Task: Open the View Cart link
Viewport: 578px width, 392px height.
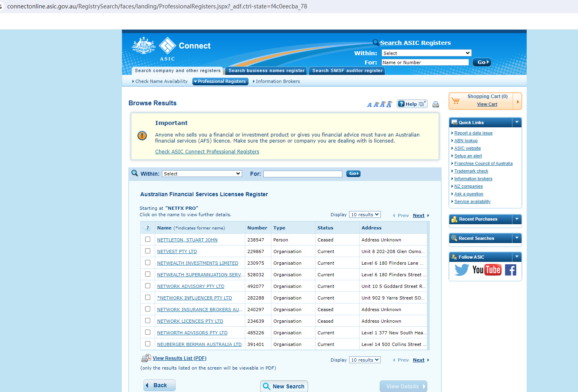Action: [487, 104]
